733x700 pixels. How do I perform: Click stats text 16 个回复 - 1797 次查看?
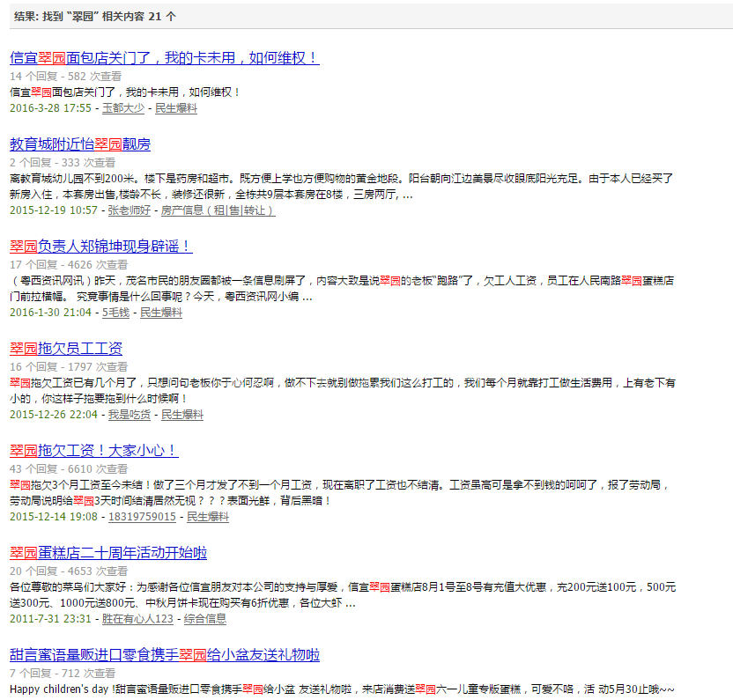69,367
